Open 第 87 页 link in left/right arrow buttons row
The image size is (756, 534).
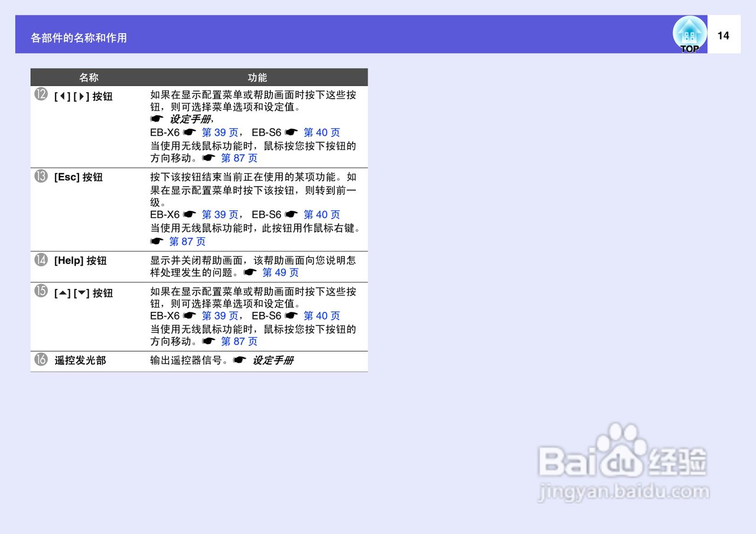click(x=239, y=158)
